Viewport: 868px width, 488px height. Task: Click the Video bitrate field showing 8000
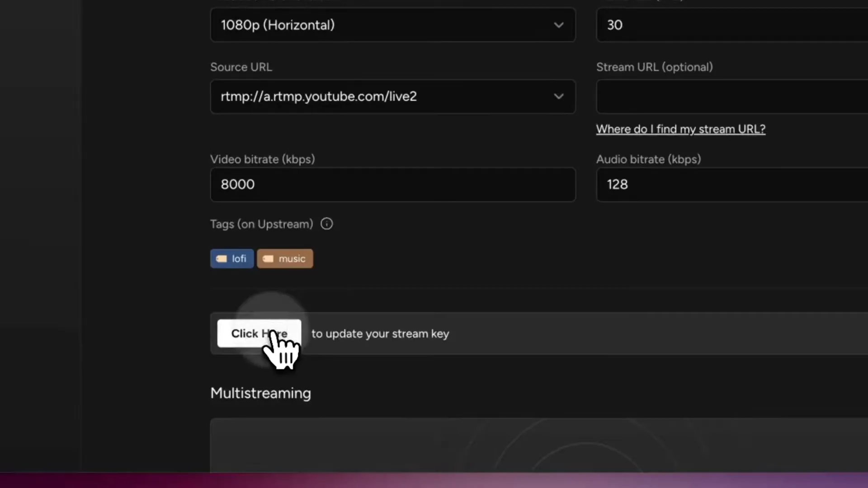pyautogui.click(x=393, y=184)
